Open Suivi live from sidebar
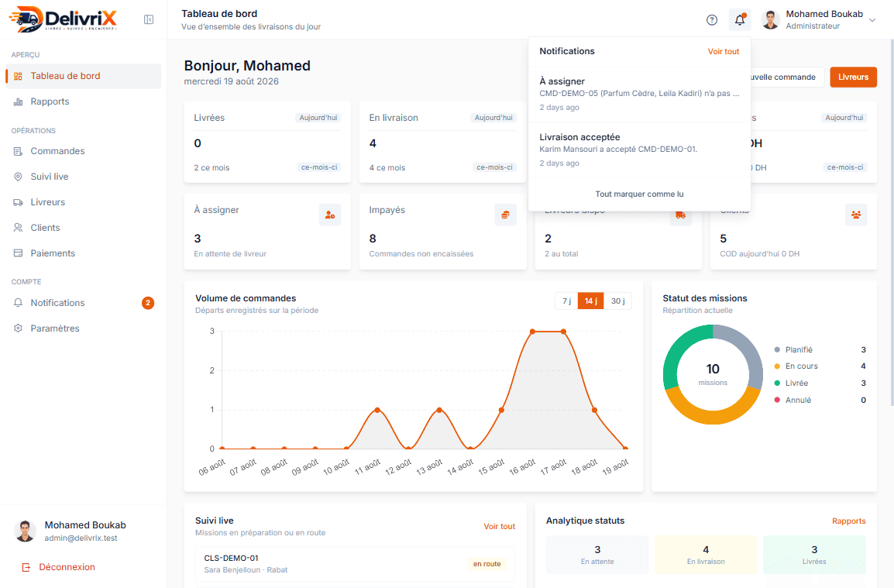This screenshot has height=588, width=894. (83, 177)
